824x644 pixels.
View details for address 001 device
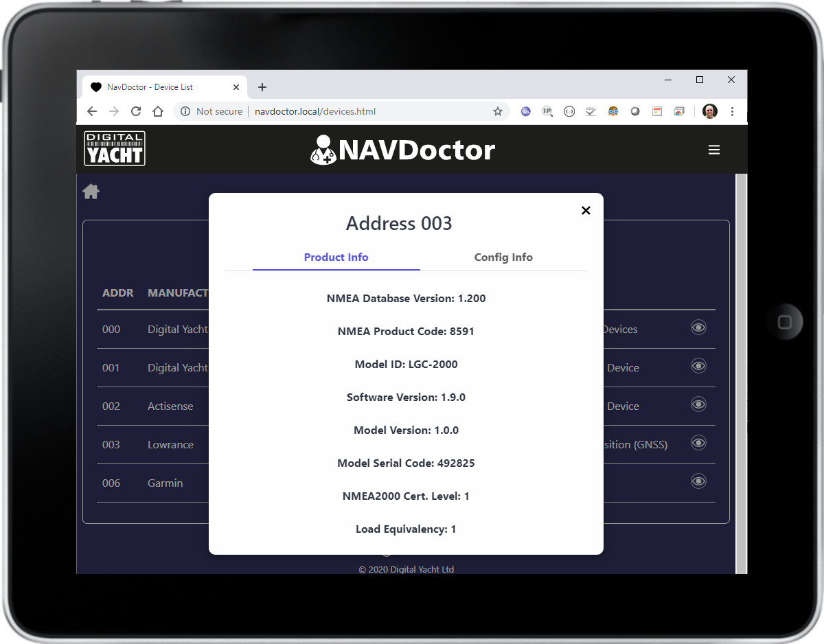pos(698,366)
